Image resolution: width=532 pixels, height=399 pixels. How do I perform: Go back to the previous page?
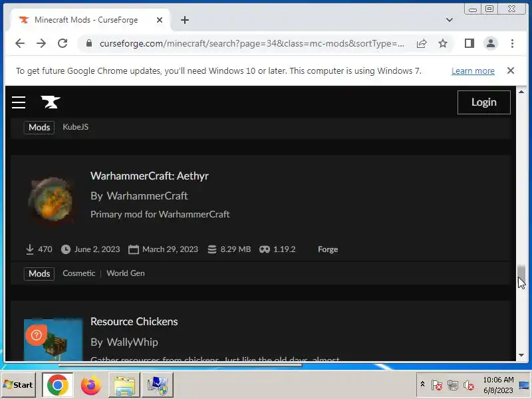20,43
